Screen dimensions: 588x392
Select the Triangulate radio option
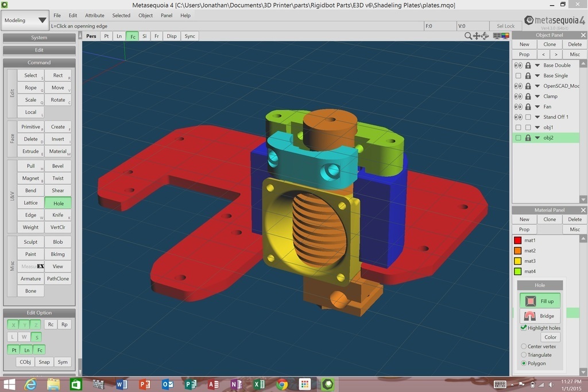tap(524, 355)
